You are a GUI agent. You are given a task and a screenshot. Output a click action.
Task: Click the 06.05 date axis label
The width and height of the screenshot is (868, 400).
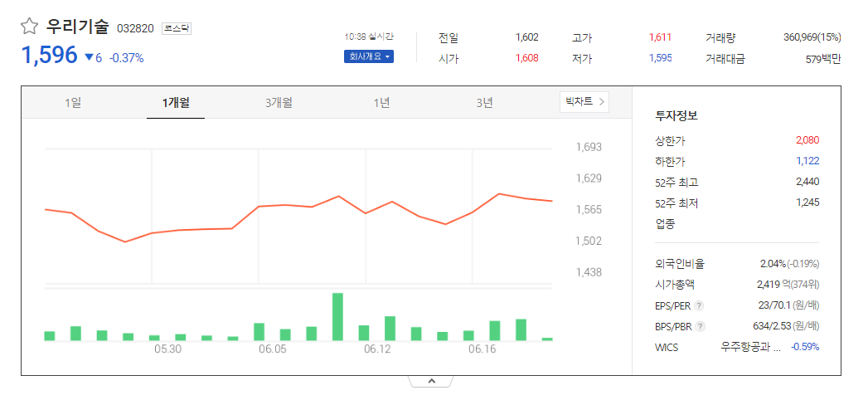tap(273, 349)
